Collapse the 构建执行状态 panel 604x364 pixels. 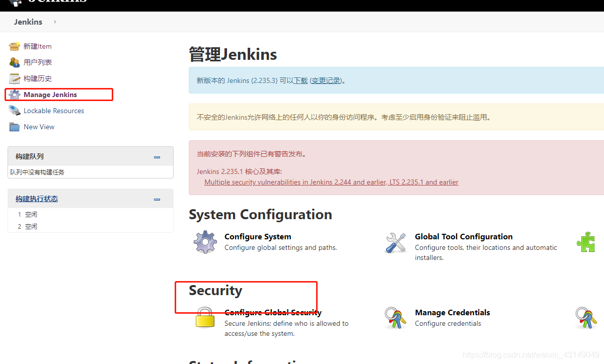click(157, 199)
